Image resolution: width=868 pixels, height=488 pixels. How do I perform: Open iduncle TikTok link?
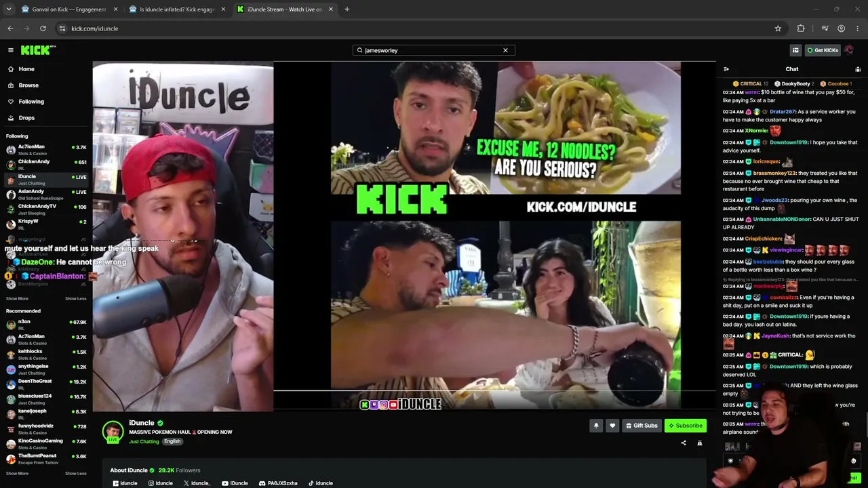pos(320,483)
